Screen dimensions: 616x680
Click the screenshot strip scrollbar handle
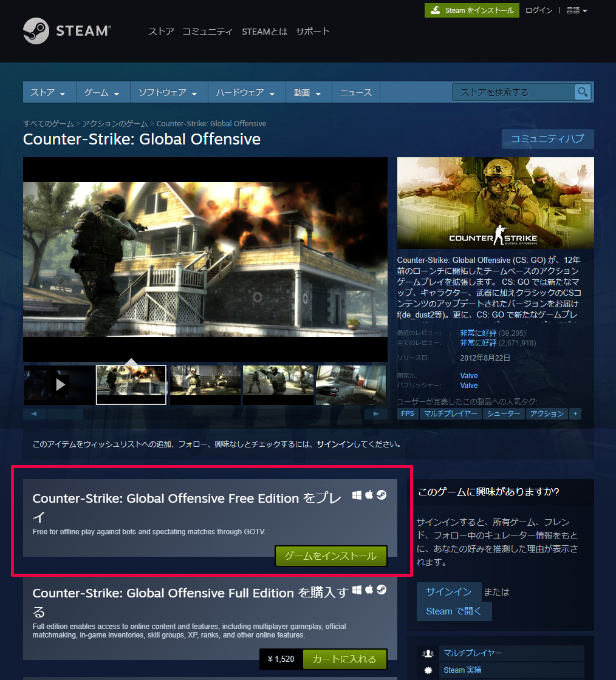click(x=64, y=413)
